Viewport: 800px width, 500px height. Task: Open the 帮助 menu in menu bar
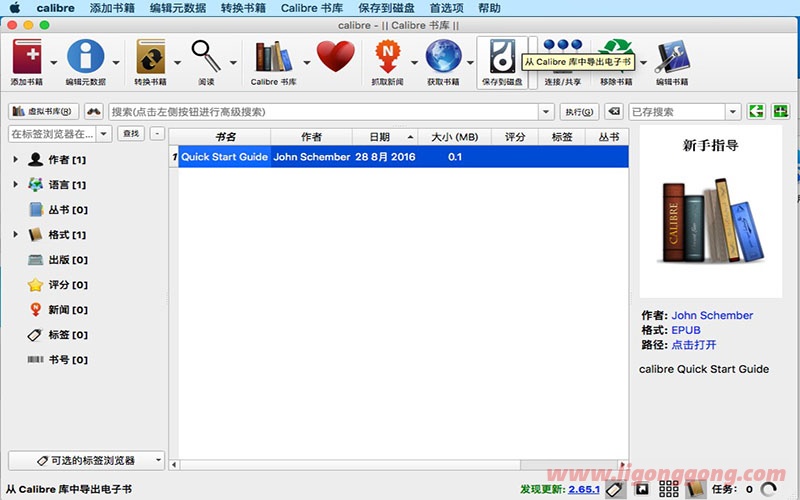[x=489, y=8]
